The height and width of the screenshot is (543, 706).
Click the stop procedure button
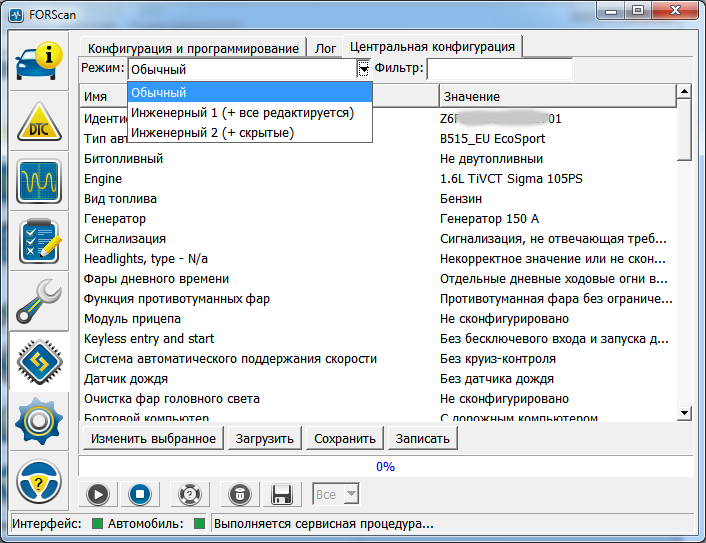point(140,494)
